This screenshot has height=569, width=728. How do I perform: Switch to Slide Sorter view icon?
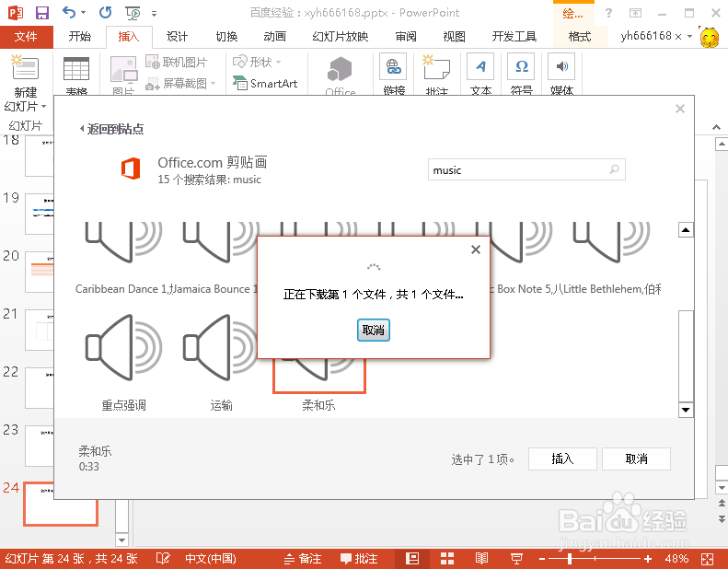446,558
